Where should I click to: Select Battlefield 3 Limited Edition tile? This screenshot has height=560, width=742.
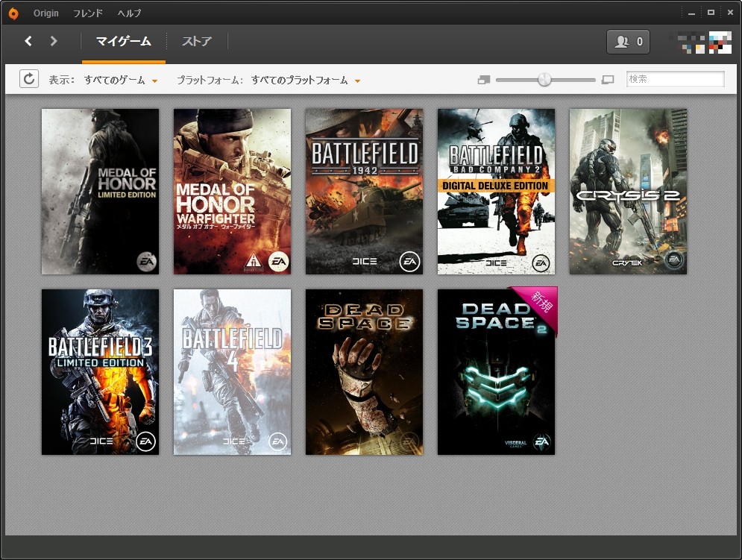point(101,372)
